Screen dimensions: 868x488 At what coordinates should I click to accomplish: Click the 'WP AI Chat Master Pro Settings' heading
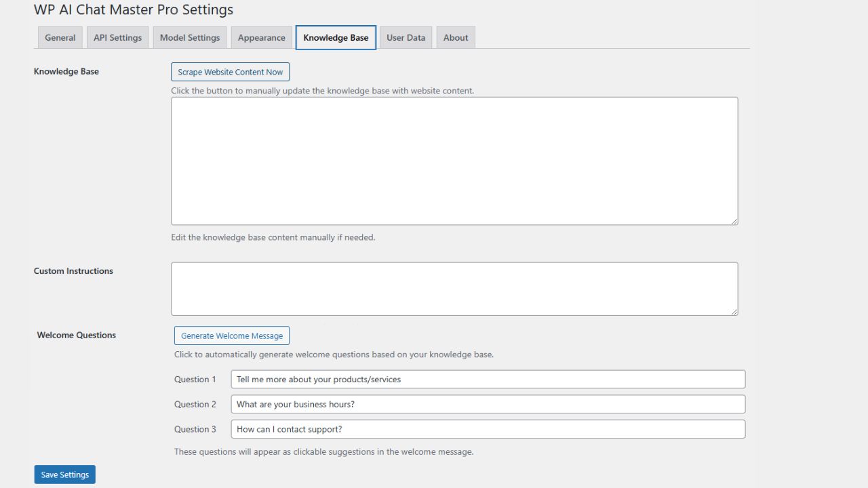(134, 9)
